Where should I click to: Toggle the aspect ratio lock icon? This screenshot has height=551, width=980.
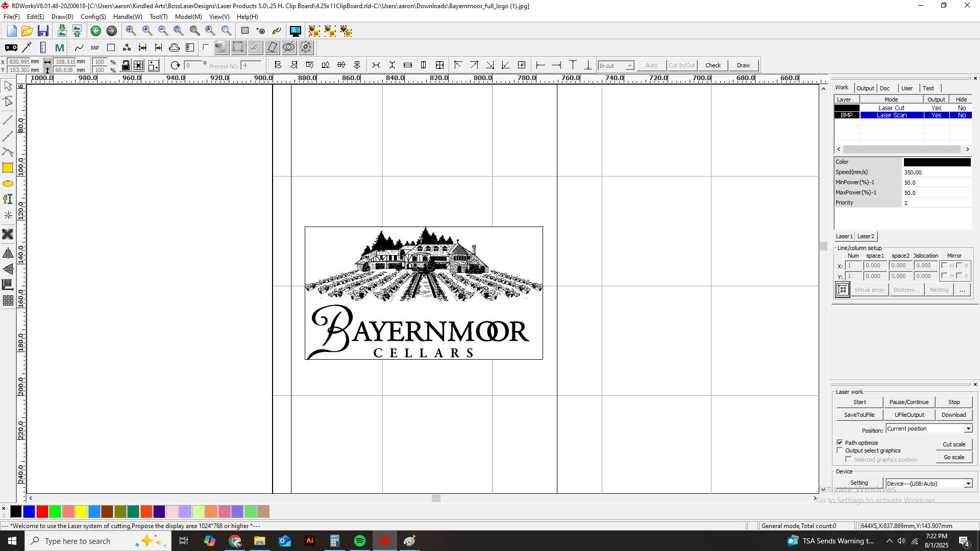126,65
